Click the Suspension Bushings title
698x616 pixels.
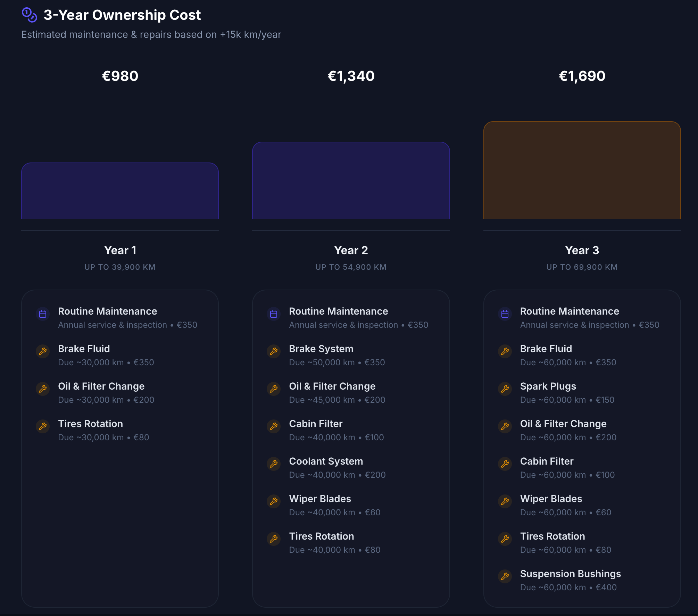pyautogui.click(x=571, y=574)
